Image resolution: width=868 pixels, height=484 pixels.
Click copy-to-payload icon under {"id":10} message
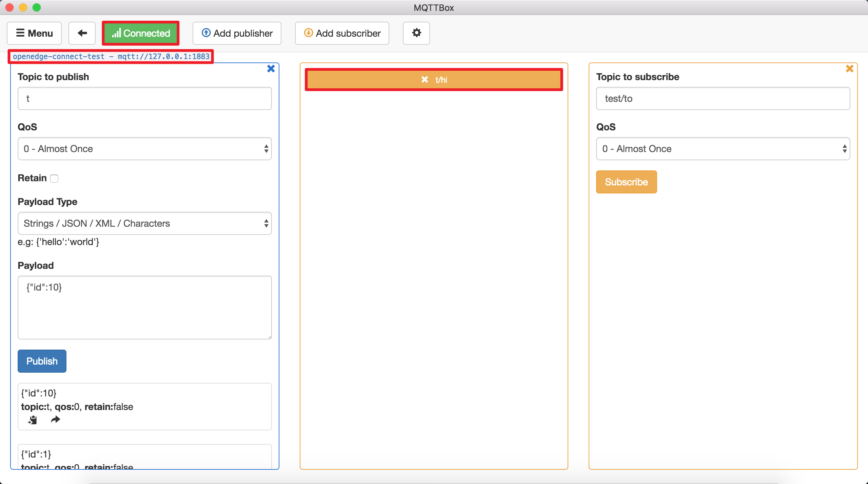[33, 420]
